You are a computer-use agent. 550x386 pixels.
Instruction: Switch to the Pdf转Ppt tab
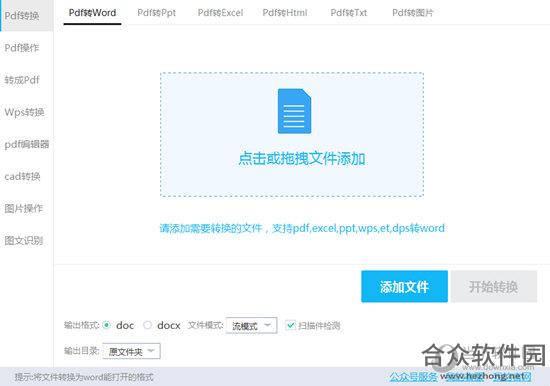point(156,13)
